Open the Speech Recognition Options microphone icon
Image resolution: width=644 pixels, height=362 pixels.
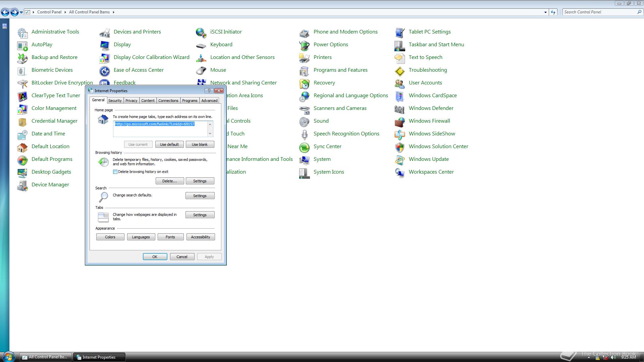305,134
